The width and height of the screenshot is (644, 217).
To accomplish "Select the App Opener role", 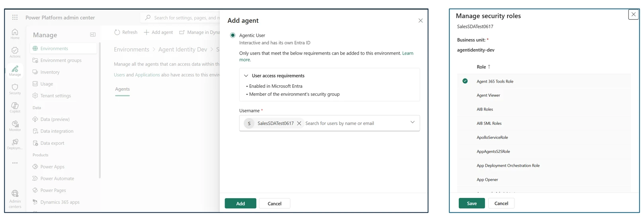I will [x=544, y=180].
